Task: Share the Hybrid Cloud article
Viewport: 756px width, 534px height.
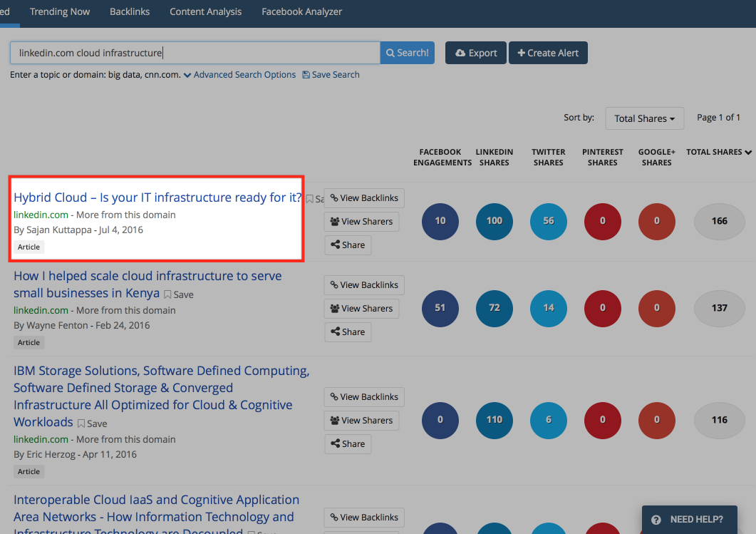Action: tap(348, 245)
